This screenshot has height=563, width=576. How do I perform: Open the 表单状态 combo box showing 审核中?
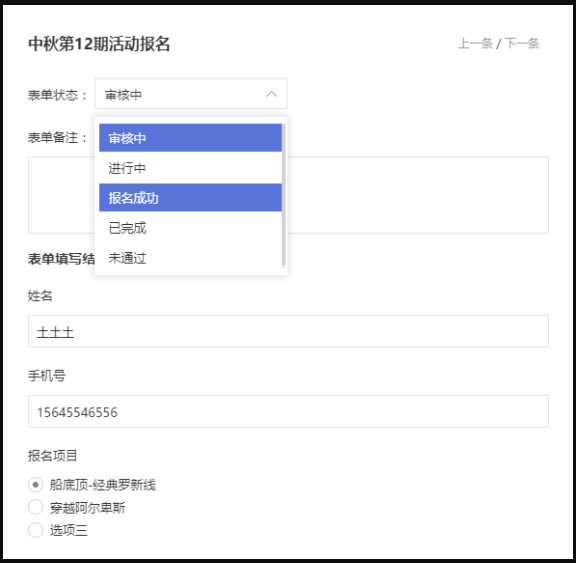(191, 94)
